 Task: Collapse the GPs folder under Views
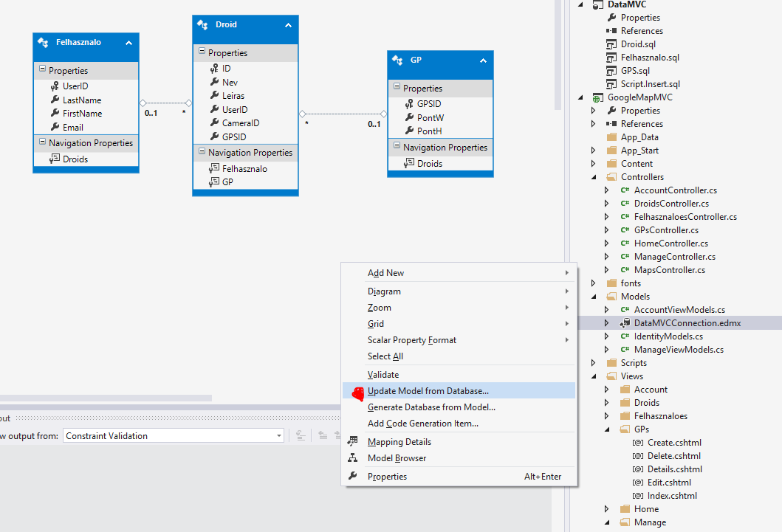pos(607,429)
